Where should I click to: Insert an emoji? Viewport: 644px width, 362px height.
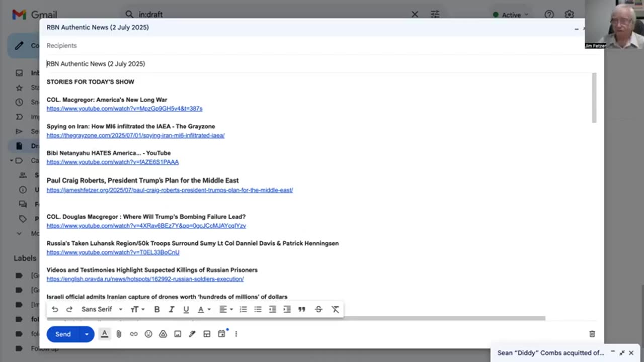(x=148, y=334)
